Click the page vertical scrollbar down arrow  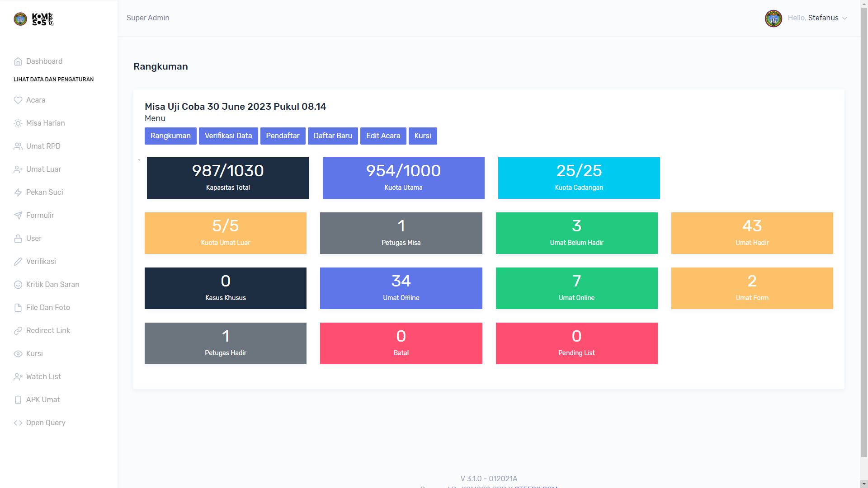pyautogui.click(x=864, y=484)
